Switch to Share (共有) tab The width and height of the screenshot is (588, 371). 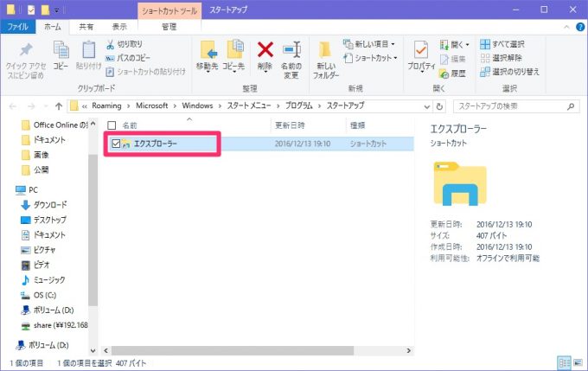click(86, 27)
